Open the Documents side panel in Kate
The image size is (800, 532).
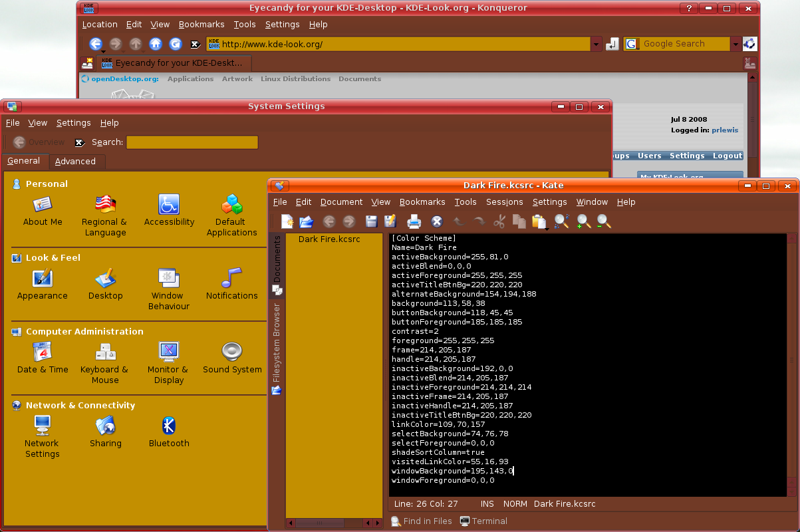click(x=277, y=265)
